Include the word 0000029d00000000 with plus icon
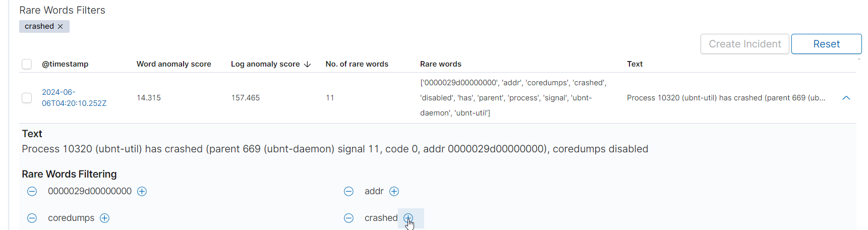868x230 pixels. coord(142,191)
